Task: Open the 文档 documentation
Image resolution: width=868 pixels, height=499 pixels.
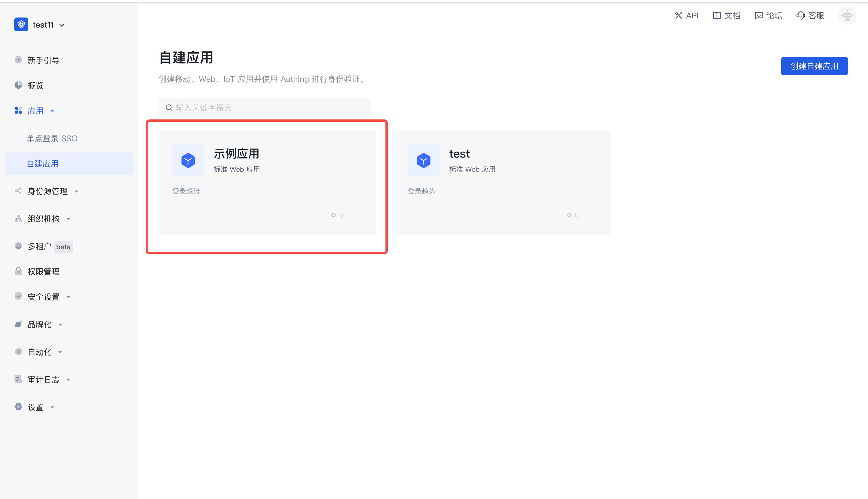Action: (x=726, y=16)
